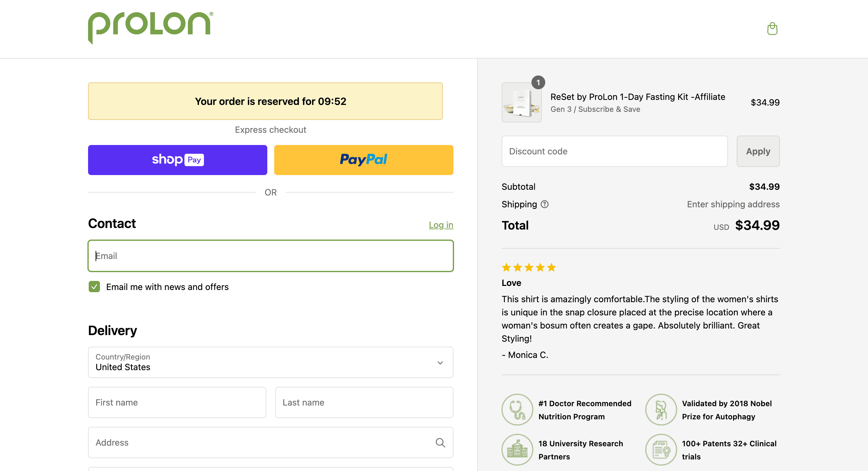Image resolution: width=868 pixels, height=471 pixels.
Task: Click the five-star rating icons
Action: 529,268
